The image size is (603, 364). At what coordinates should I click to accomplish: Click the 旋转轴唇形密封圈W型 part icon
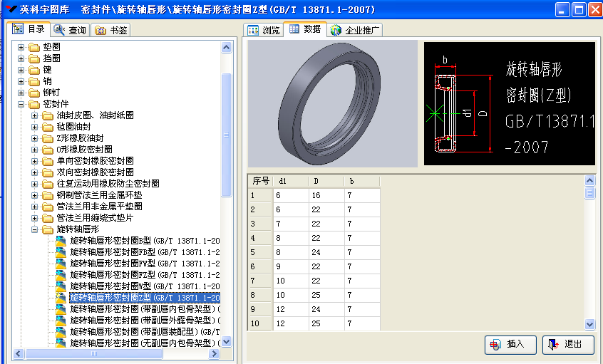tap(61, 286)
